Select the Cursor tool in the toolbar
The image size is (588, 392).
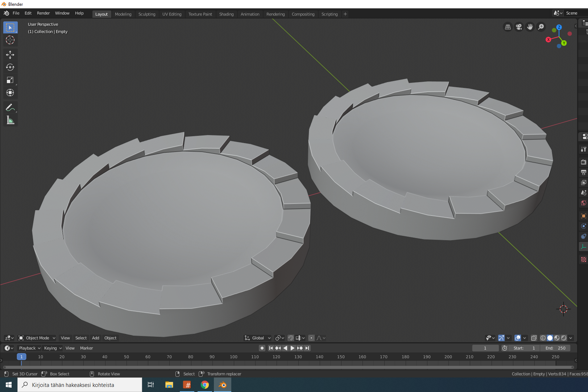point(10,40)
